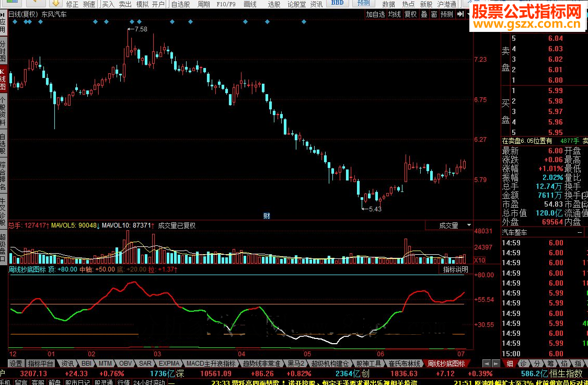Click the 财 marker below the chart

click(x=267, y=216)
